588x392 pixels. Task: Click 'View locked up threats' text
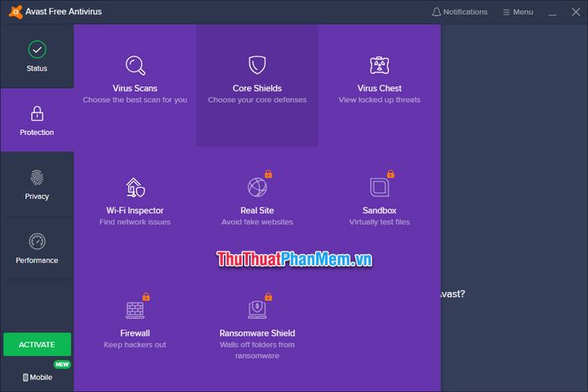coord(380,100)
